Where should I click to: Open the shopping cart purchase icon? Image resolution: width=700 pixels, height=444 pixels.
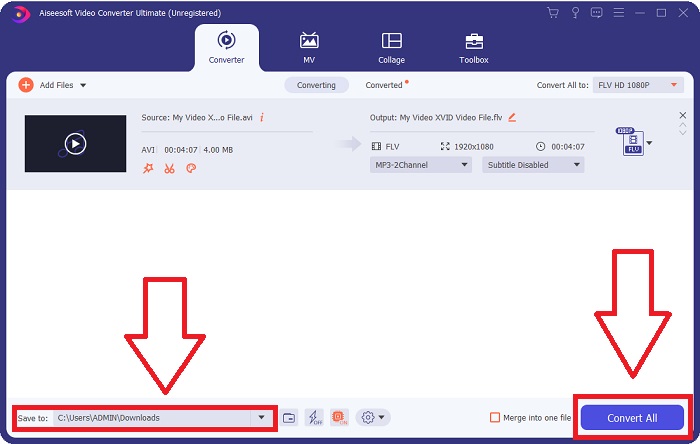[553, 12]
